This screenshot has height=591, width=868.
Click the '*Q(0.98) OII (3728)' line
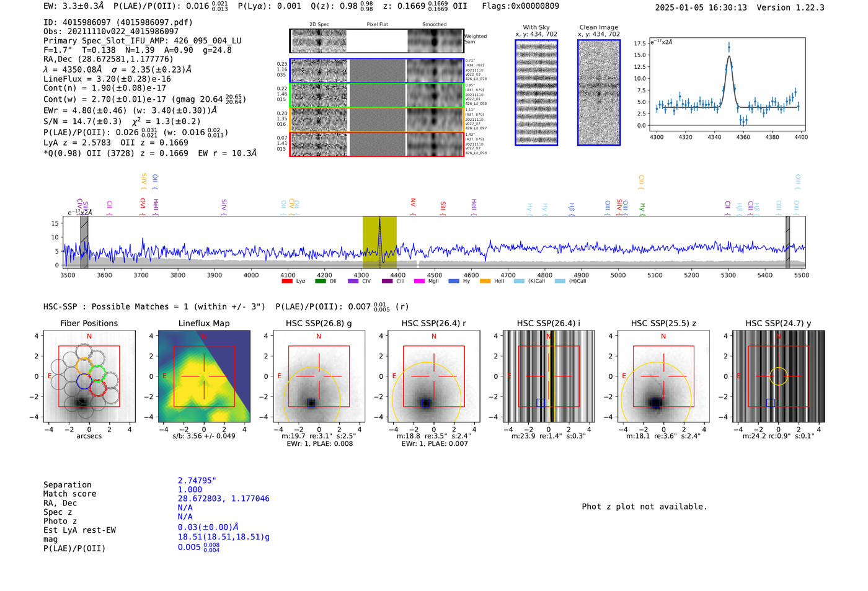[x=150, y=153]
